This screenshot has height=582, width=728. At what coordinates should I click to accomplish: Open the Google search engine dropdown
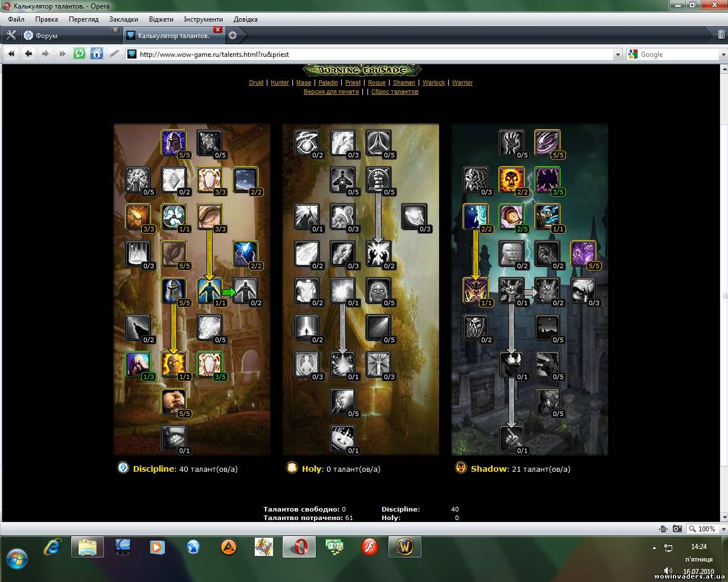click(x=723, y=55)
